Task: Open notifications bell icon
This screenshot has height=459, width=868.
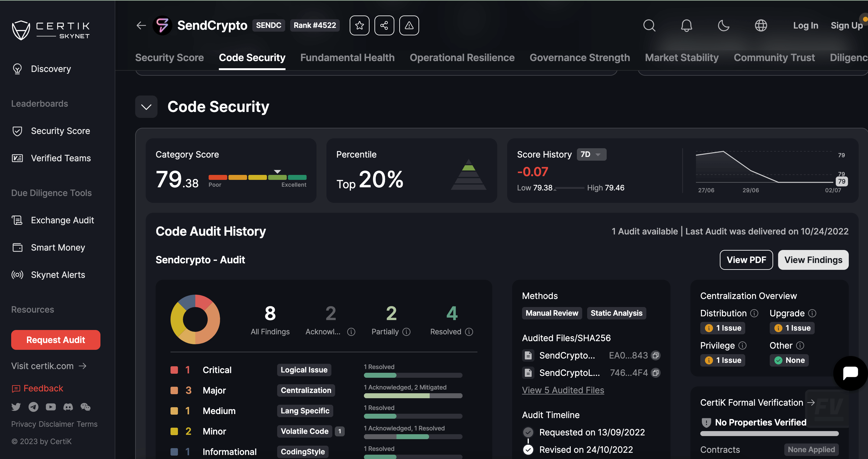Action: 686,25
